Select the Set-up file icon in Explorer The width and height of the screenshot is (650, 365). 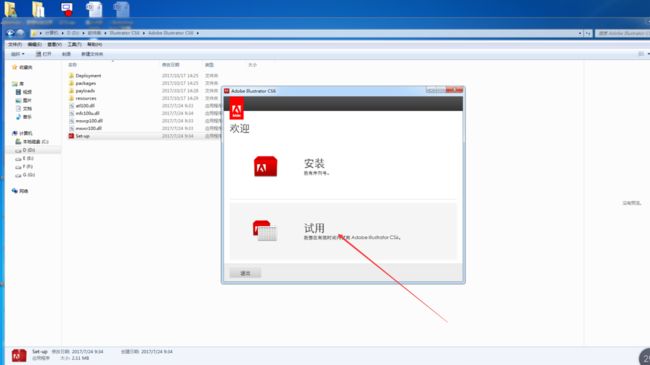click(x=71, y=136)
